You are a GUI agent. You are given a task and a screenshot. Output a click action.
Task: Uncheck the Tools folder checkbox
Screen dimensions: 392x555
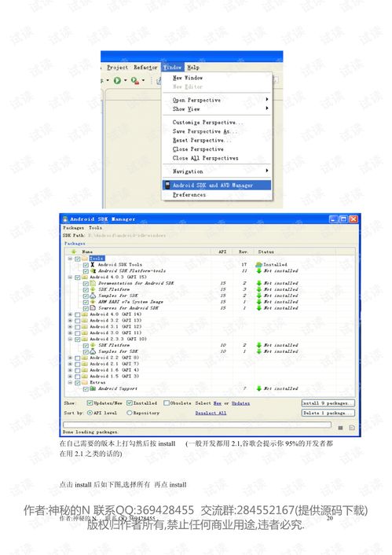click(x=78, y=259)
